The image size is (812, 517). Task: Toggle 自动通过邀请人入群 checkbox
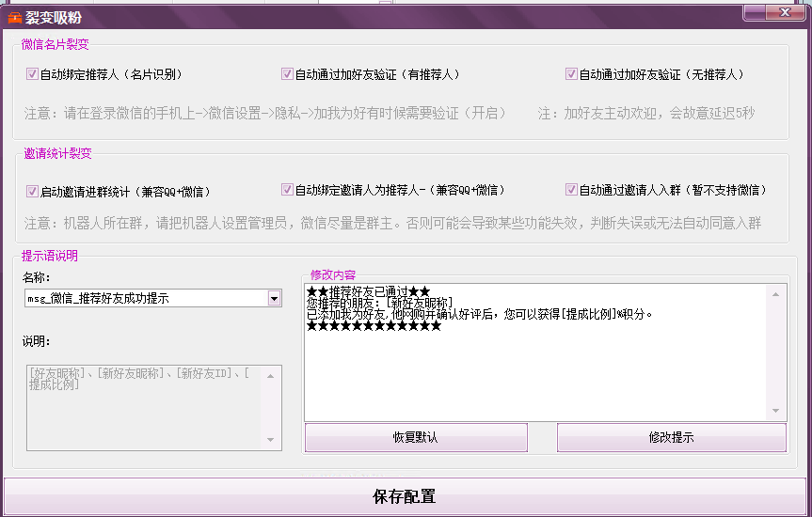[571, 190]
